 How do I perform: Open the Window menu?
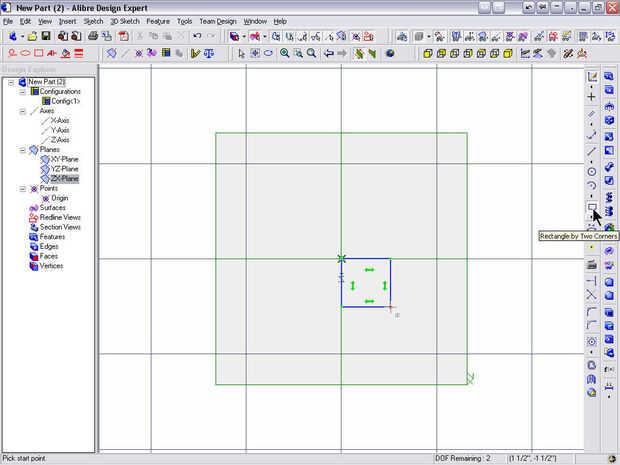tap(255, 21)
